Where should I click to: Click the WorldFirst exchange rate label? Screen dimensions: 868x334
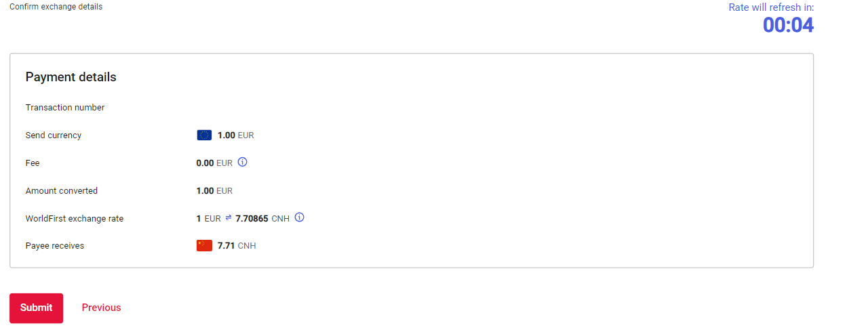75,219
